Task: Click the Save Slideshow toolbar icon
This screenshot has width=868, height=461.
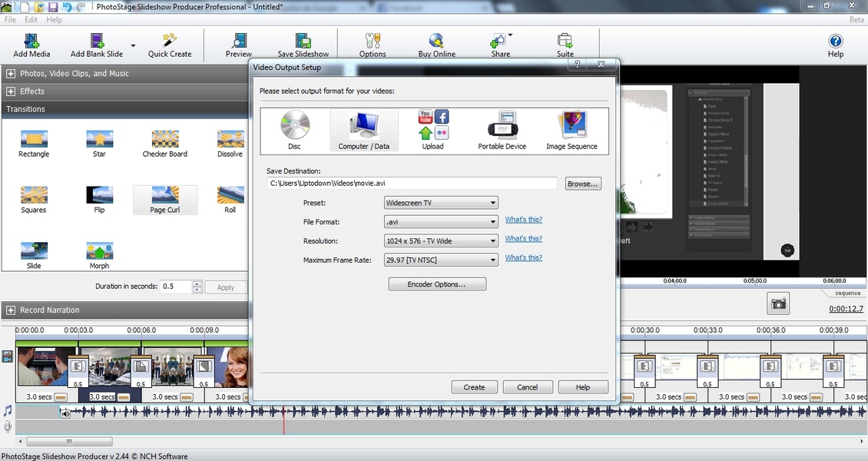Action: point(303,45)
